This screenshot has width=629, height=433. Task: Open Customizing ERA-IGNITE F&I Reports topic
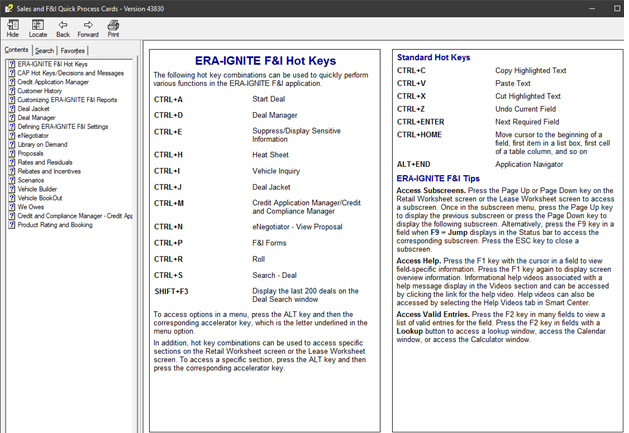(67, 100)
